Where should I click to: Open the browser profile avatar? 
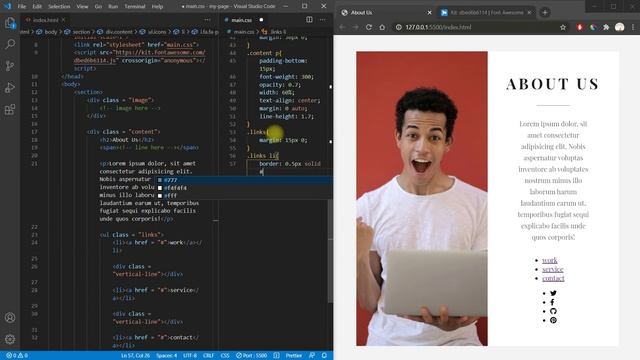tap(620, 27)
